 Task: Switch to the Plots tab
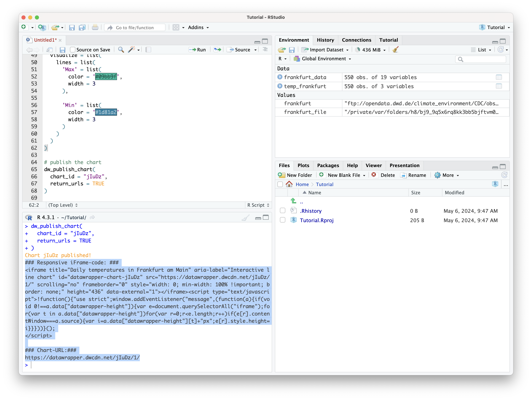coord(303,165)
